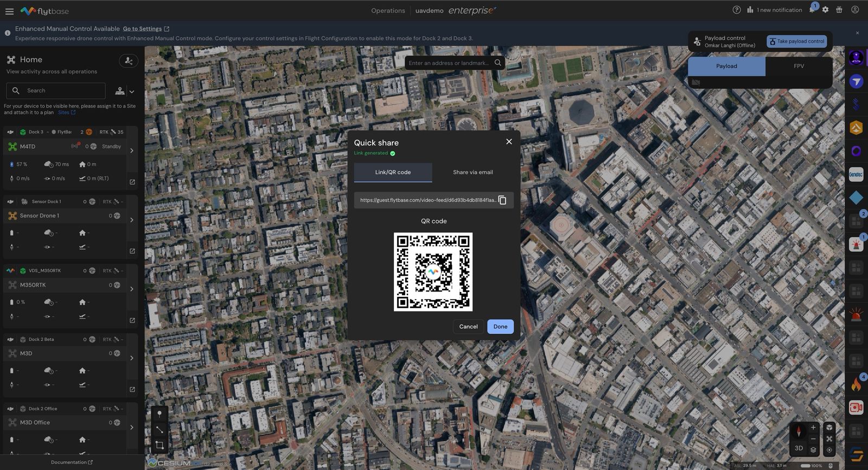Close the Quick share dialog
This screenshot has height=470, width=868.
click(509, 142)
